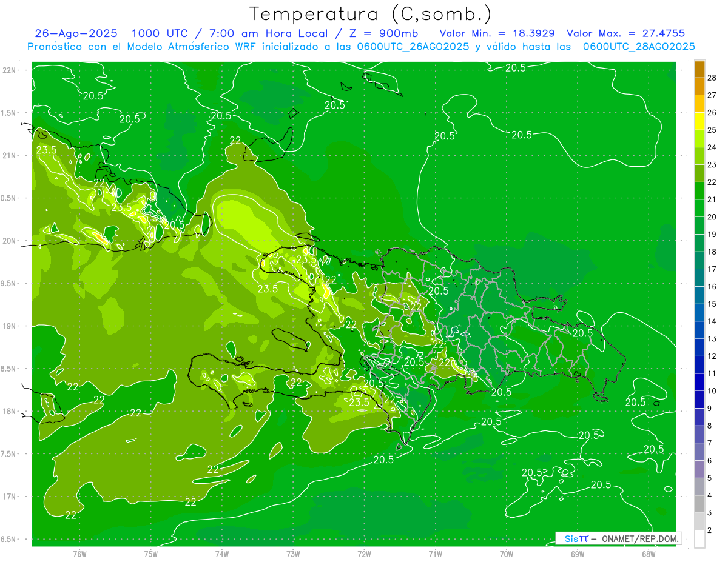Click the 19N latitude axis label
This screenshot has width=728, height=562.
click(x=8, y=326)
